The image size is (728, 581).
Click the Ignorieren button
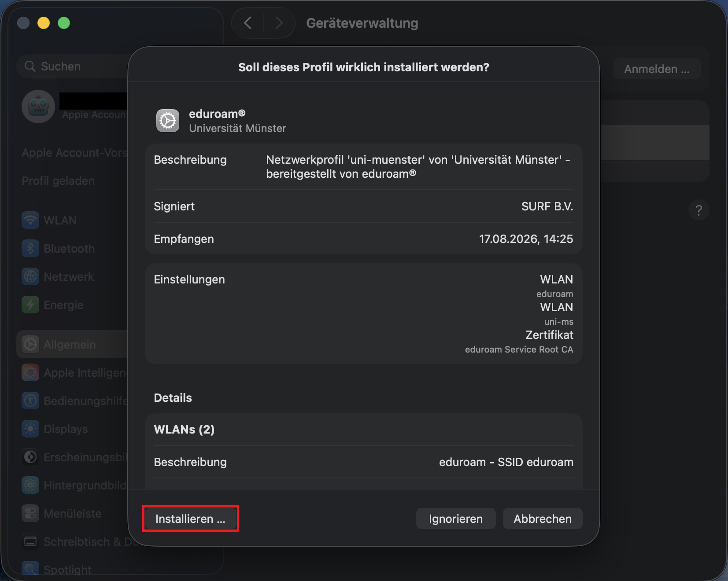[x=456, y=519]
